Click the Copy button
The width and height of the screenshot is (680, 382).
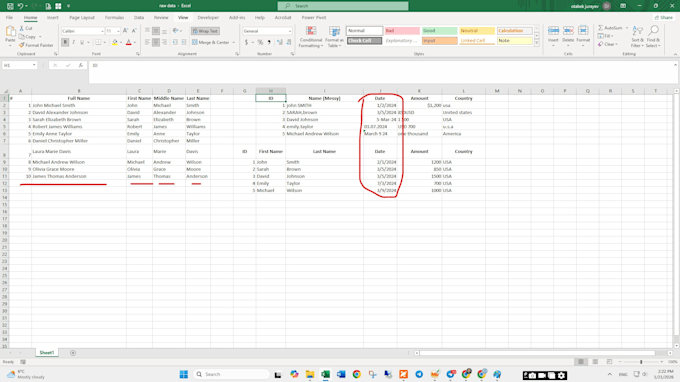(27, 37)
